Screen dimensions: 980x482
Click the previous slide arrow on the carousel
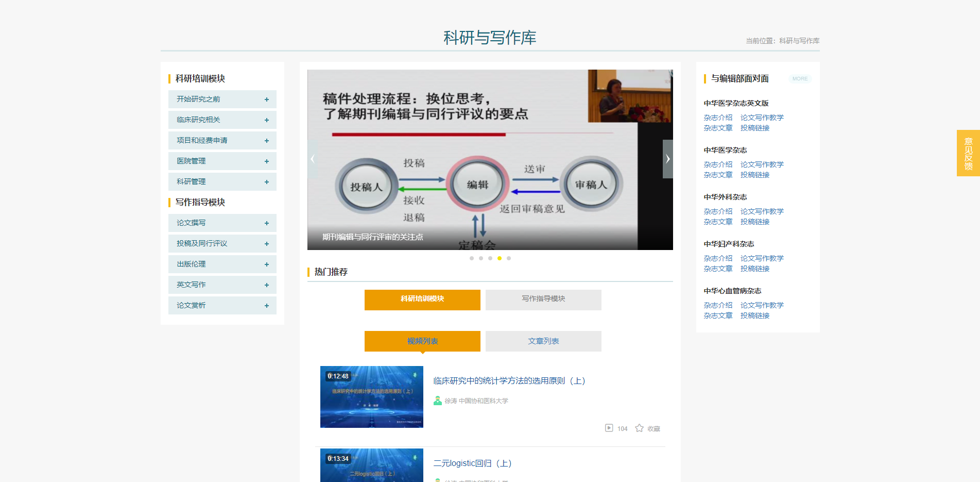[x=313, y=159]
